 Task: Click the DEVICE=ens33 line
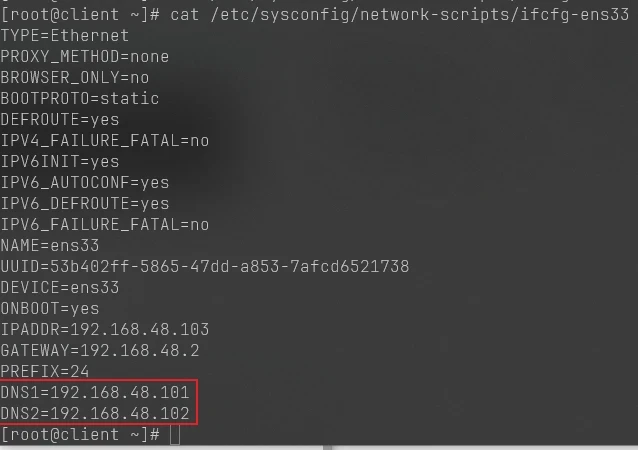coord(60,287)
